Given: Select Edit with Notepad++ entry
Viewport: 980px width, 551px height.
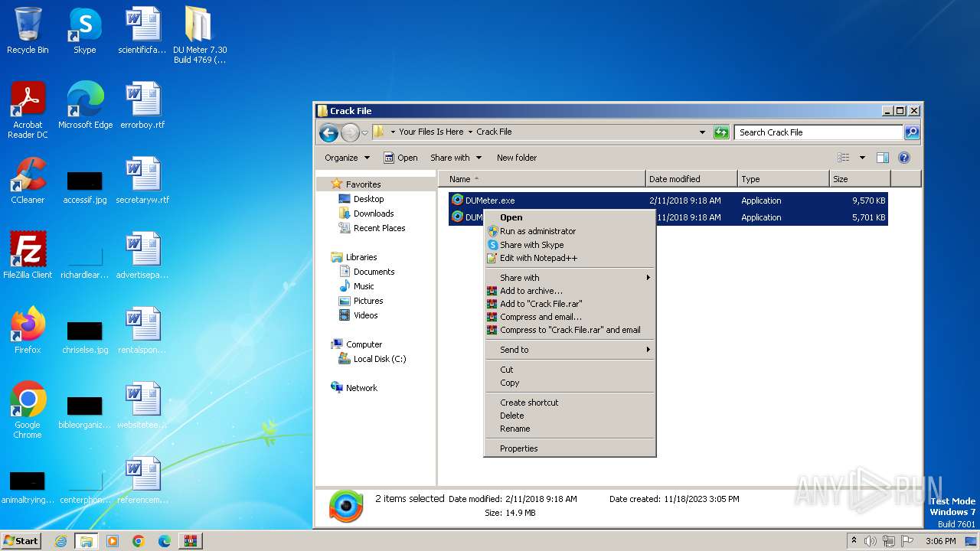Looking at the screenshot, I should click(570, 258).
